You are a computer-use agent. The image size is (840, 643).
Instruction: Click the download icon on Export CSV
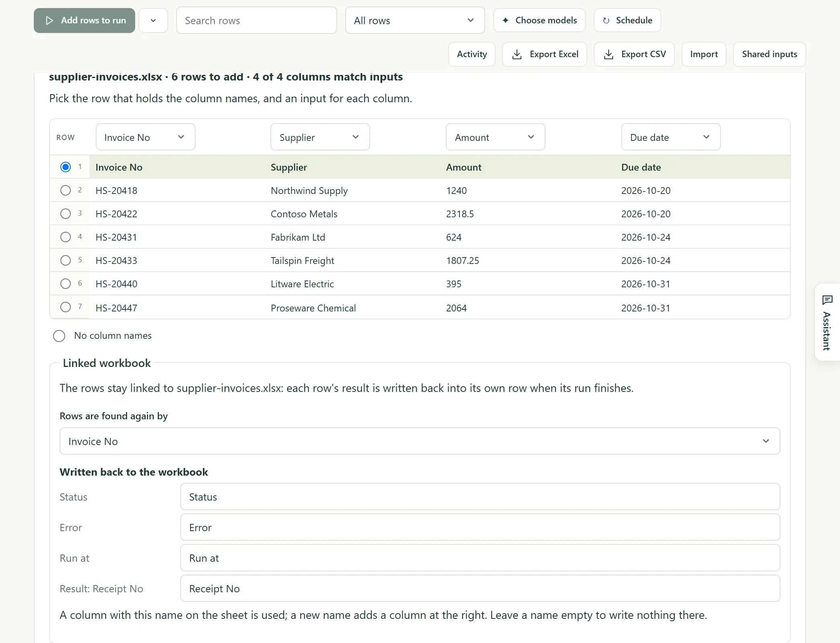(x=609, y=54)
